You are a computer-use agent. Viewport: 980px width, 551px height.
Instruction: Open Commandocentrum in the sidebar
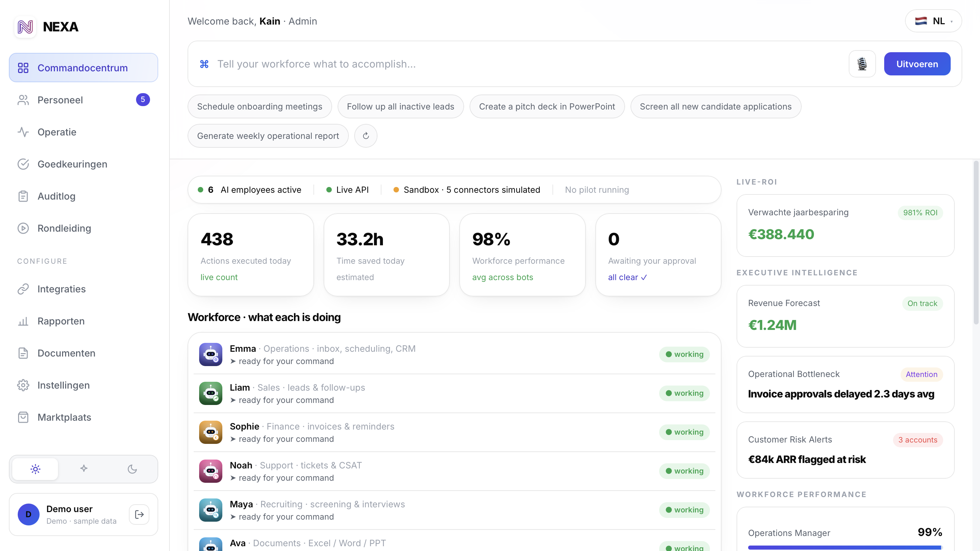(83, 68)
